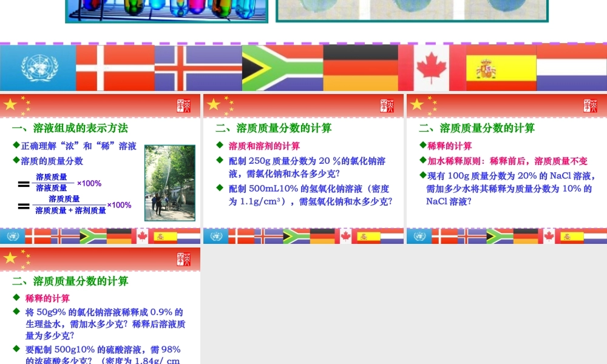
Task: Click the Germany flag in the wide flag banner
Action: point(361,68)
